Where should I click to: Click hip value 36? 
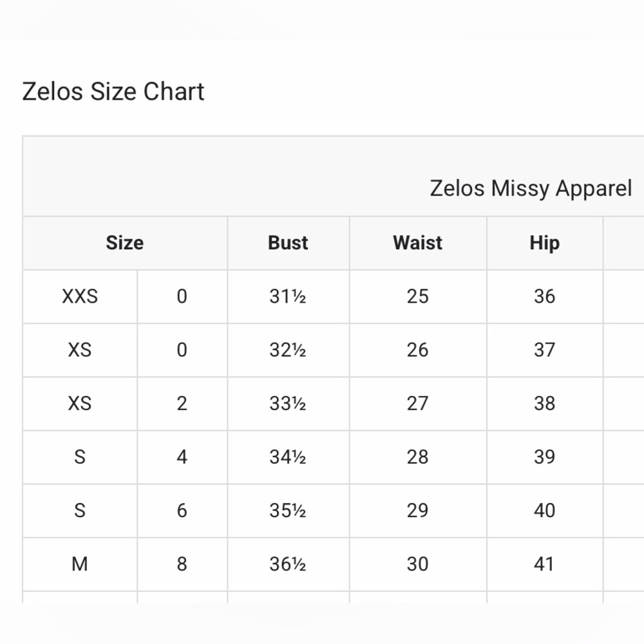click(545, 296)
